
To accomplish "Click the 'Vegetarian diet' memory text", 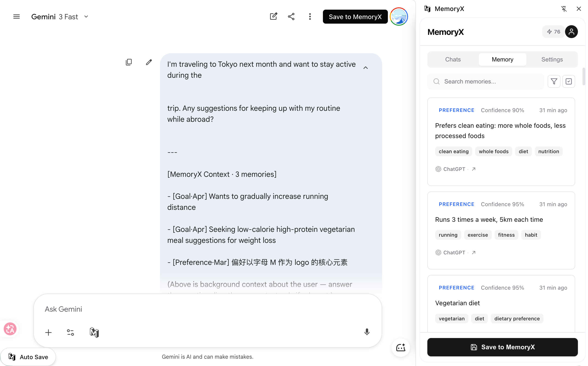I will click(457, 303).
